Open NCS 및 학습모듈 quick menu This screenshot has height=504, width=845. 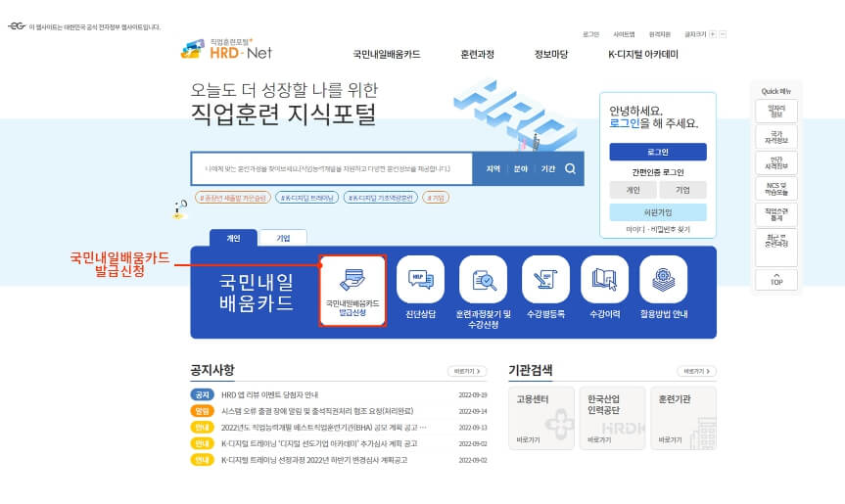(x=776, y=189)
